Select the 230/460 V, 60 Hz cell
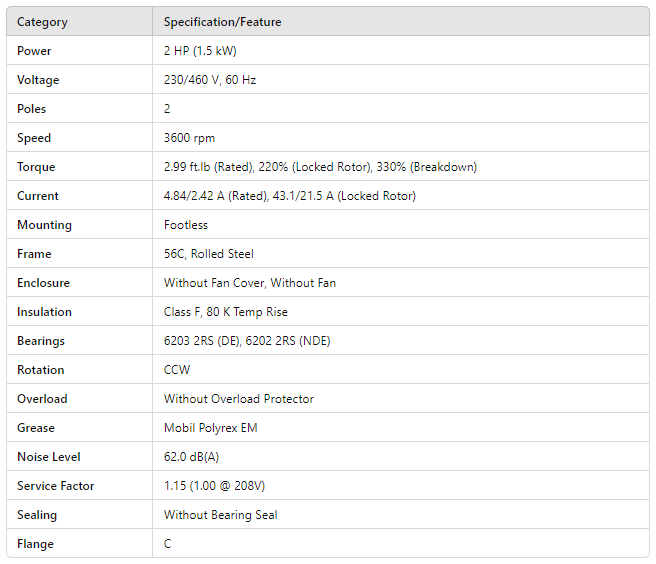Screen dimensions: 656x564 210,80
